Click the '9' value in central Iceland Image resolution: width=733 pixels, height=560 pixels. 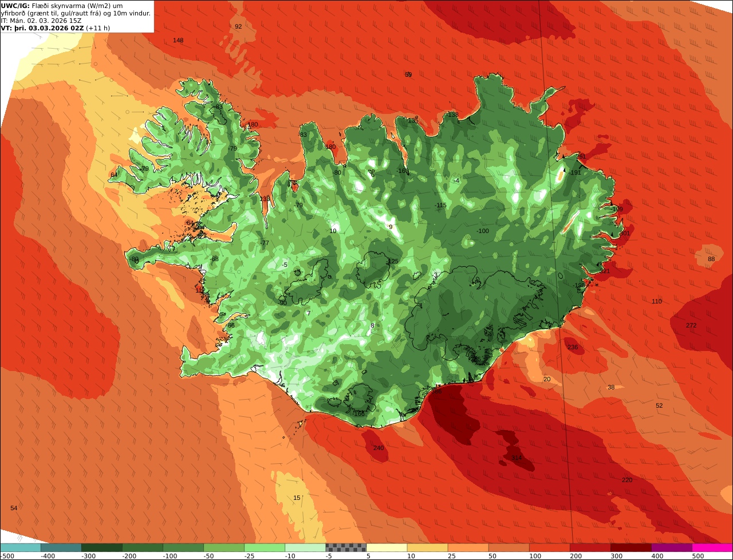tap(391, 227)
